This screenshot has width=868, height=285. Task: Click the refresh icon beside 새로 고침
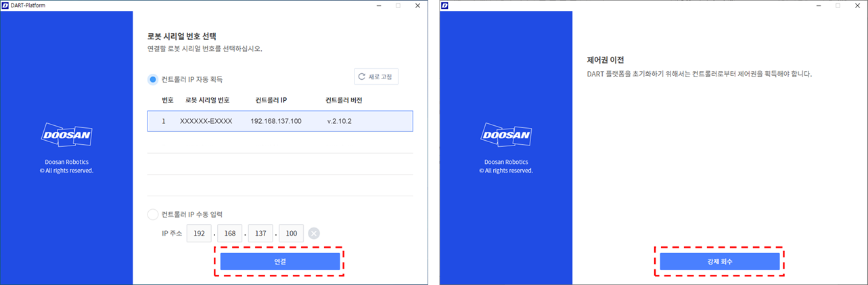tap(362, 77)
